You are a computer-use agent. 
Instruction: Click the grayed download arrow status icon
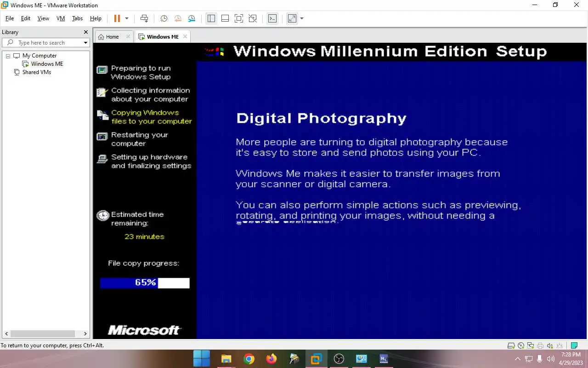560,345
